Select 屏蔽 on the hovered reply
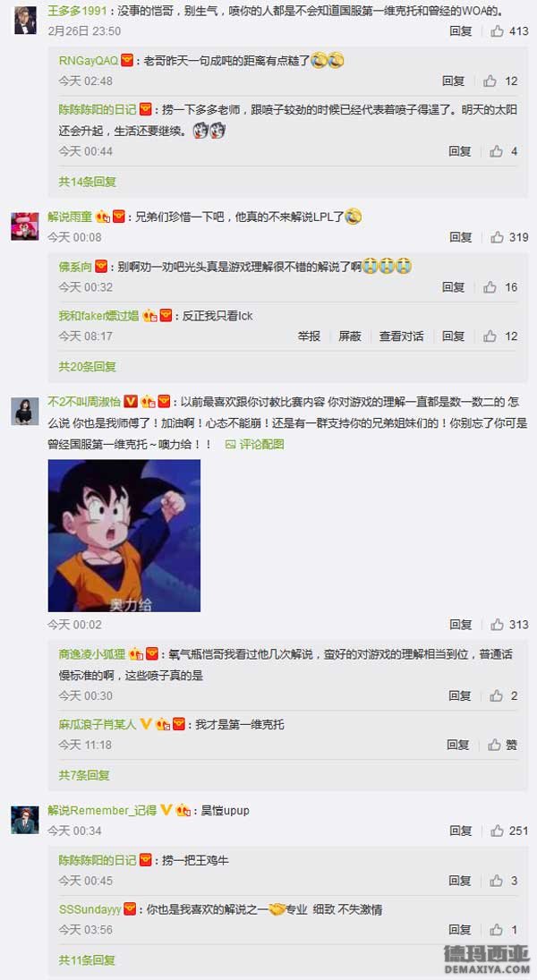Image resolution: width=537 pixels, height=980 pixels. point(350,337)
